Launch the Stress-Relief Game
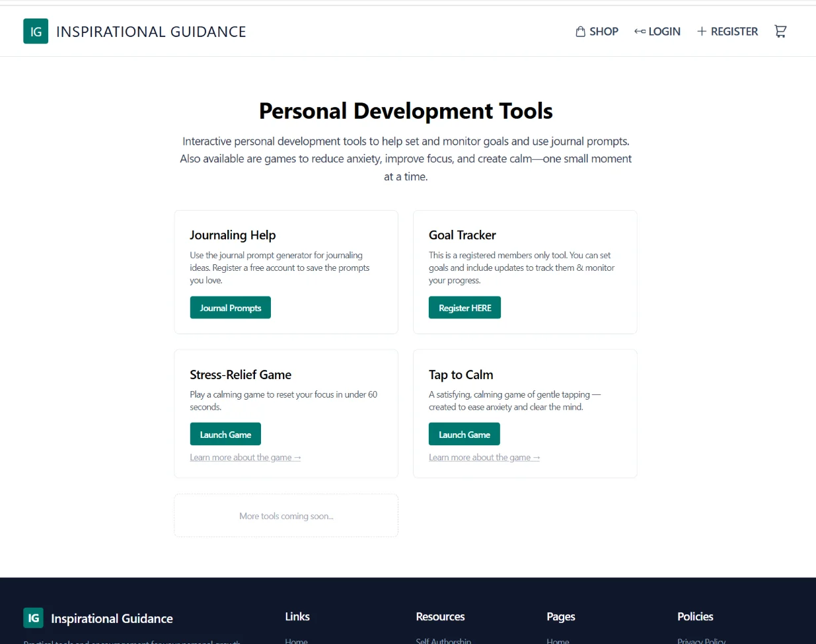This screenshot has height=644, width=816. 225,435
